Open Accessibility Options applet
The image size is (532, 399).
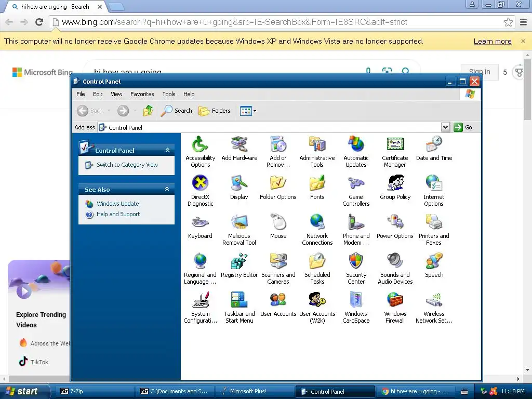click(x=200, y=152)
